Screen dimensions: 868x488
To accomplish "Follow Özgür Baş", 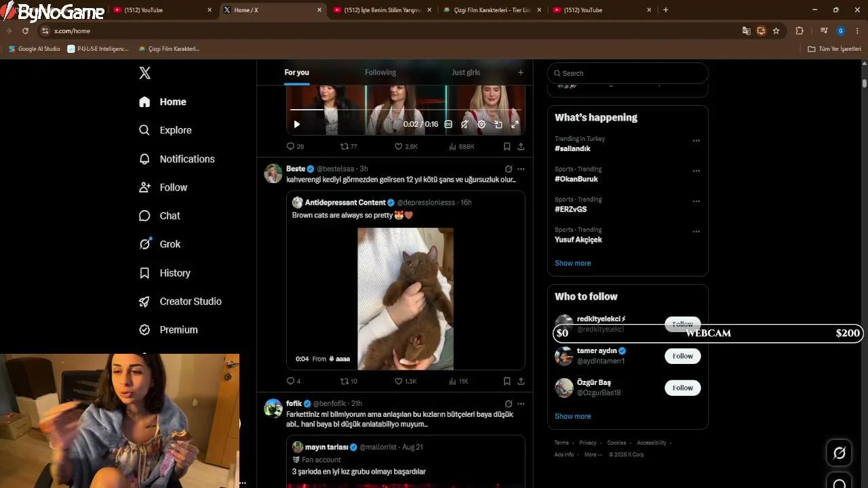I will pos(683,388).
